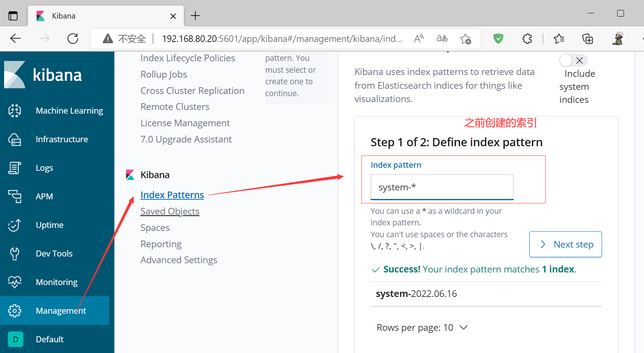
Task: Reload the page with refresh icon
Action: 73,38
